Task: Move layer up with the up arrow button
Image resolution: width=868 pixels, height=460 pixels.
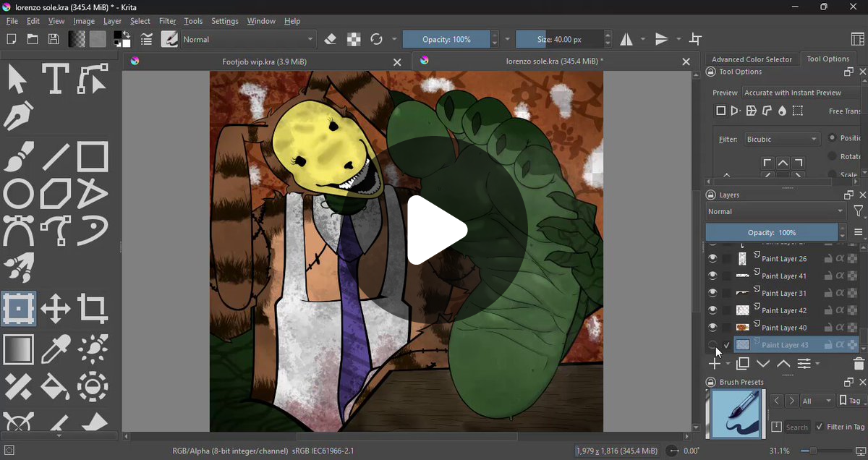Action: click(783, 364)
